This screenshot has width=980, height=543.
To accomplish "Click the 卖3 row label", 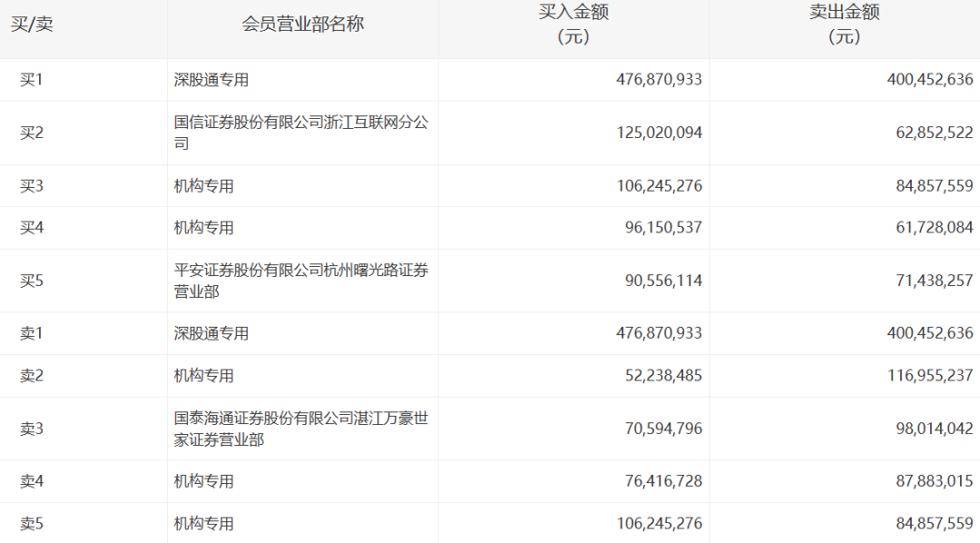I will pyautogui.click(x=32, y=429).
